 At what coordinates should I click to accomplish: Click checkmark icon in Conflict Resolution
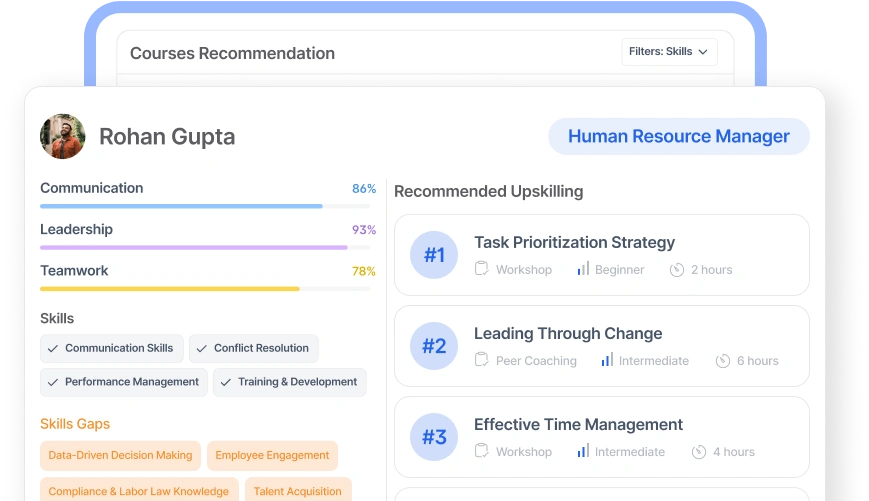coord(202,349)
